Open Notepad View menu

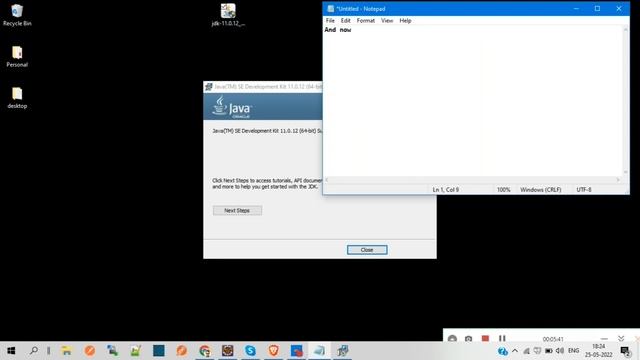pos(387,20)
